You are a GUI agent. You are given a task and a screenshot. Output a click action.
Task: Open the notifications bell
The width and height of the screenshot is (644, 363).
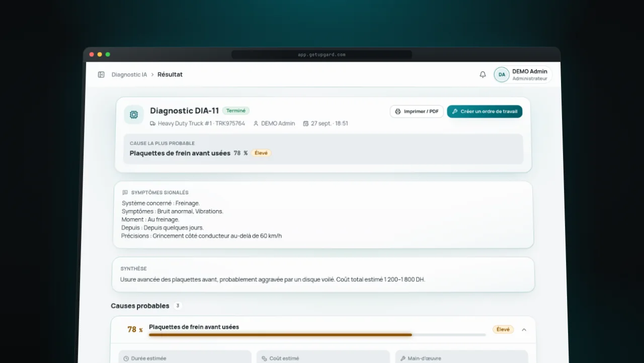click(x=482, y=74)
